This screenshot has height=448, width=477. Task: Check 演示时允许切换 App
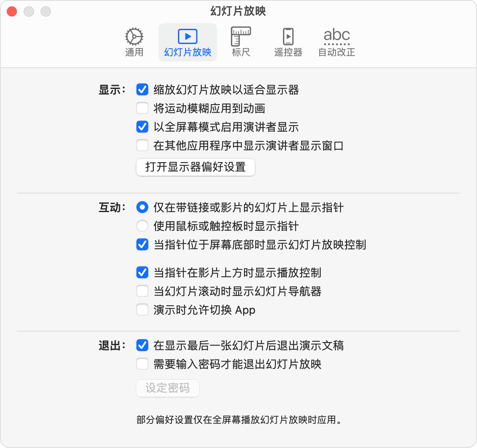(142, 310)
